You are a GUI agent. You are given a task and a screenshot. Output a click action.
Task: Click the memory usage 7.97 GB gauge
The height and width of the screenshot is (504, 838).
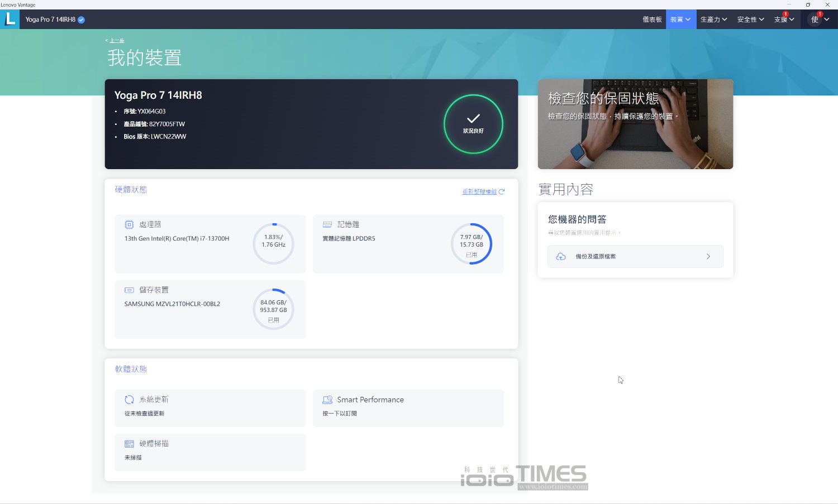click(x=472, y=244)
